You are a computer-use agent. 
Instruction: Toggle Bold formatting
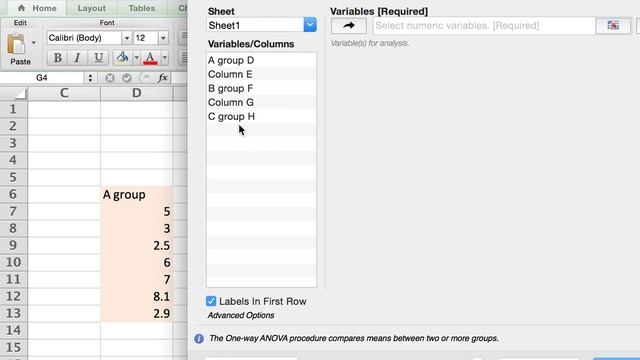tap(58, 58)
